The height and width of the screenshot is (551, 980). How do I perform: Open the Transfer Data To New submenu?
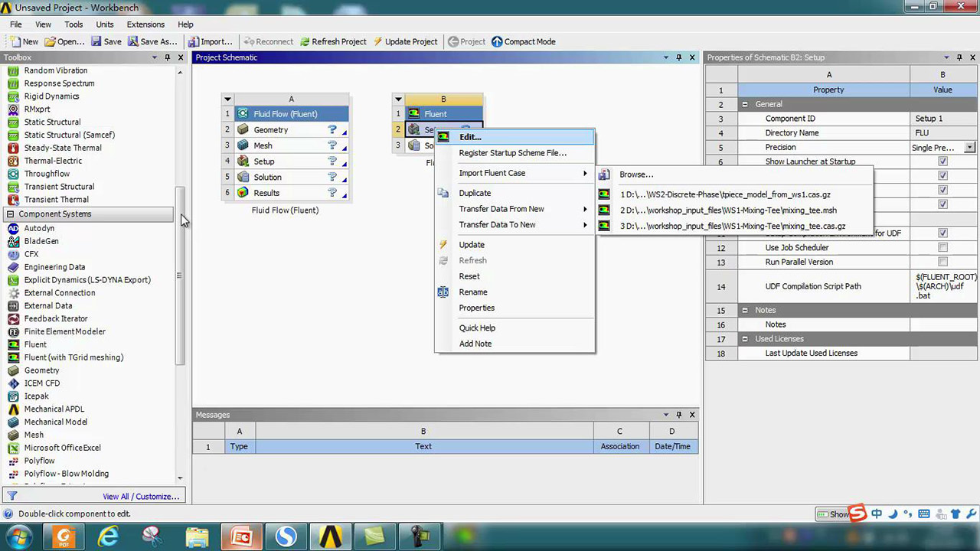[514, 225]
